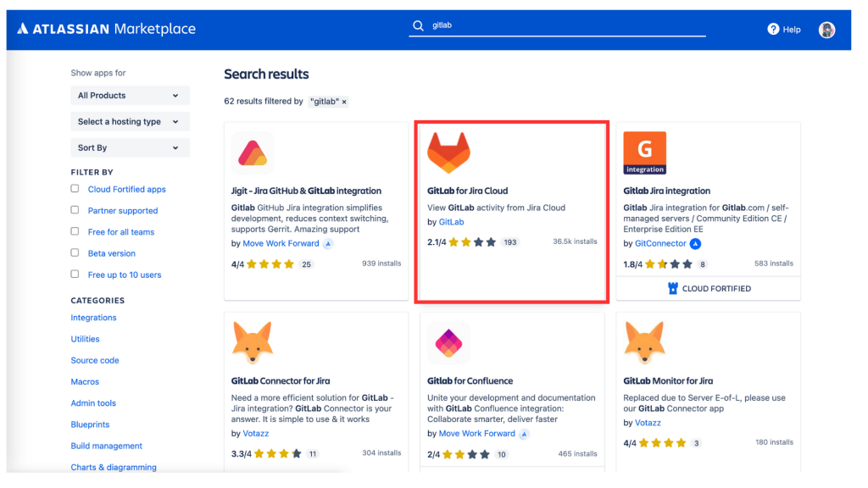Tick the Free for all teams checkbox
Viewport: 868px width, 488px height.
[x=75, y=231]
